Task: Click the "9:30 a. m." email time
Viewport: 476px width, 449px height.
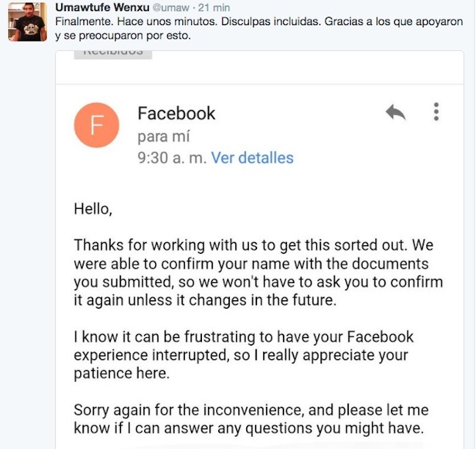Action: 171,159
